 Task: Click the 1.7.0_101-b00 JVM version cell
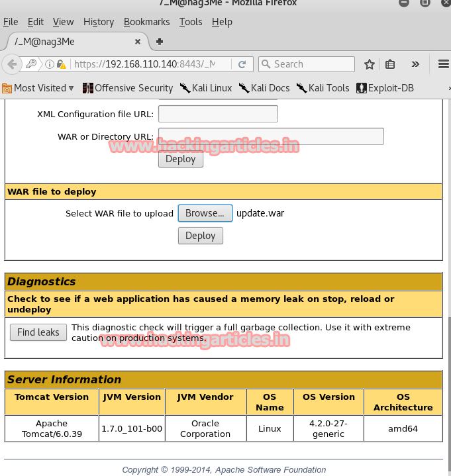pyautogui.click(x=132, y=428)
